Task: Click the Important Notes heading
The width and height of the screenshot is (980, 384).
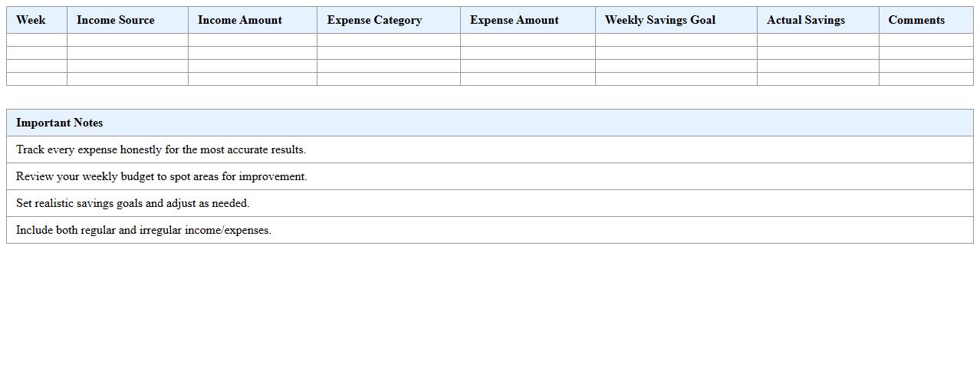Action: 59,123
